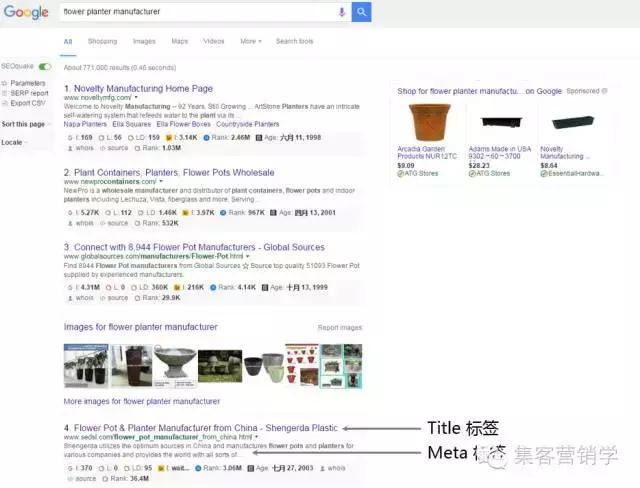The image size is (640, 488).
Task: Open Connect with 8,944 Flower Pot Manufacturers result
Action: (x=199, y=247)
